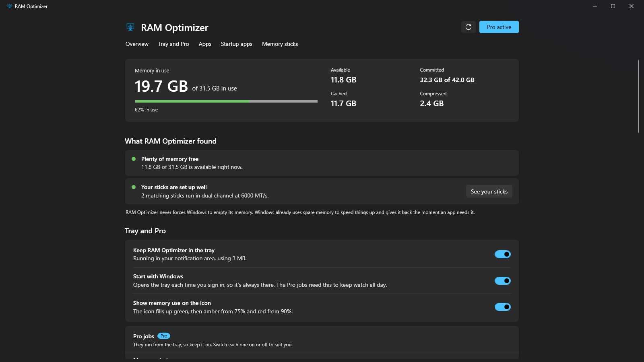Image resolution: width=644 pixels, height=362 pixels.
Task: Toggle Show memory use on the icon
Action: (x=502, y=307)
